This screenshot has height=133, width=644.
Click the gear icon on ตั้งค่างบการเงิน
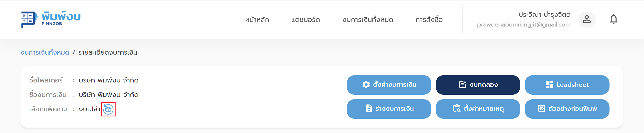coord(366,85)
